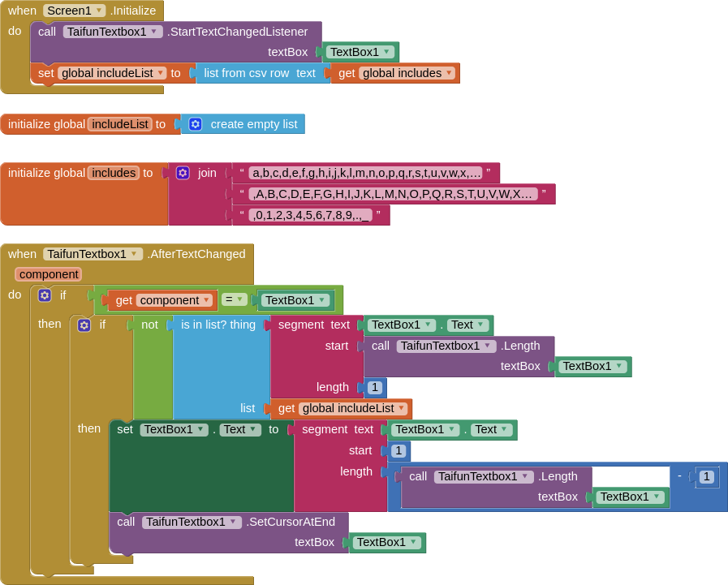Edit the start number 1 in segment block

click(398, 450)
